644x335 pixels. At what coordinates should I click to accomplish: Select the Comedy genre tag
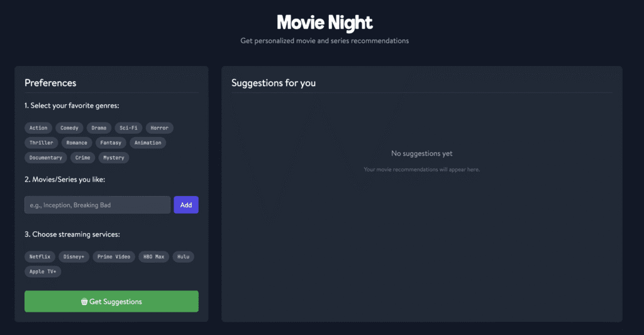(69, 128)
